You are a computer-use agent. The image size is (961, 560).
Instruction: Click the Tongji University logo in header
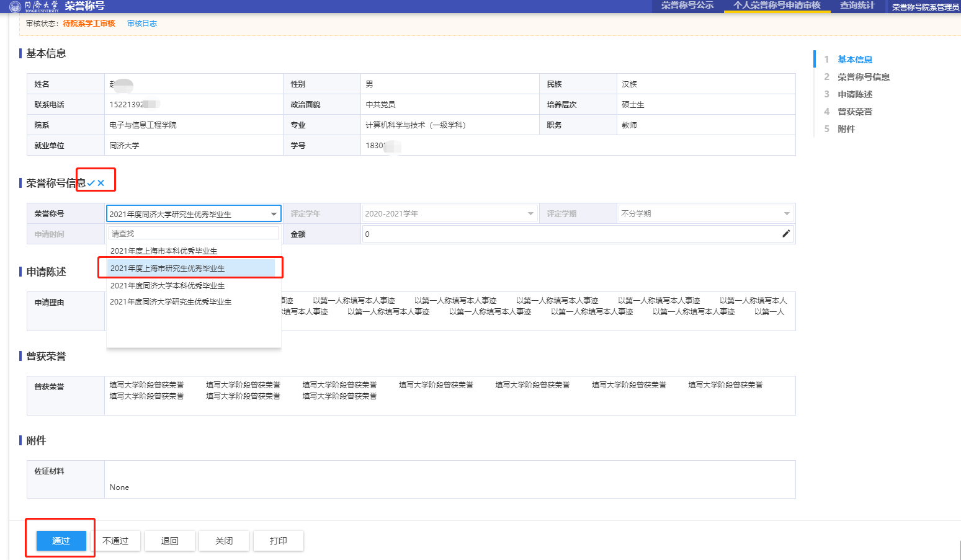tap(16, 6)
